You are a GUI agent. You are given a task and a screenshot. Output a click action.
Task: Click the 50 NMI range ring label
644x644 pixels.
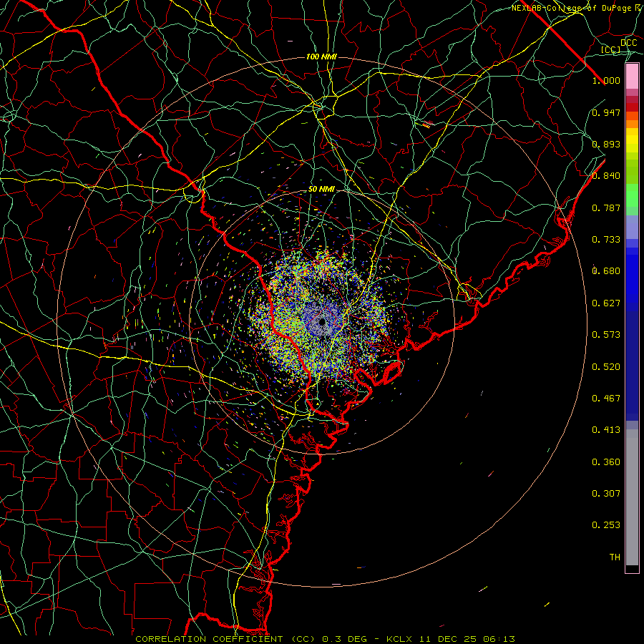[321, 190]
